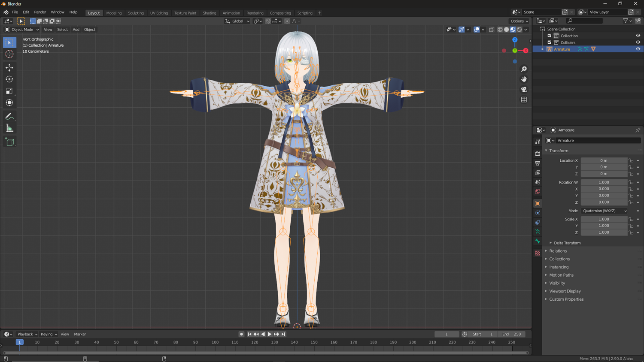The height and width of the screenshot is (362, 644).
Task: Expand the Delta Transform section
Action: click(567, 243)
